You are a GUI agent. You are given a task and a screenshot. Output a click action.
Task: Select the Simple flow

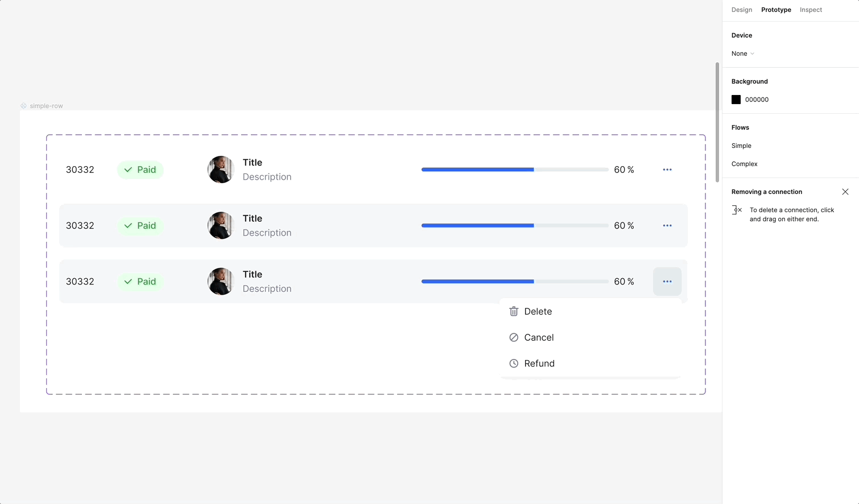pyautogui.click(x=741, y=146)
